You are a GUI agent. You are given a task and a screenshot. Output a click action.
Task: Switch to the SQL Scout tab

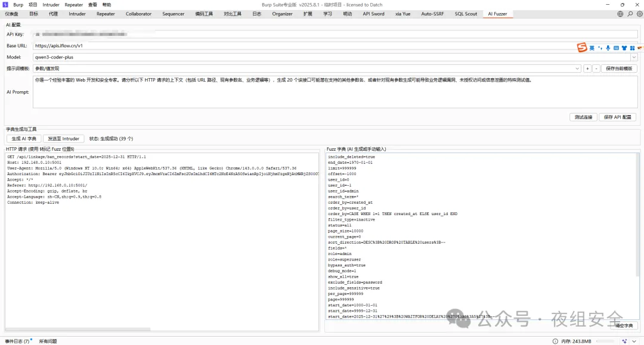[x=466, y=14]
